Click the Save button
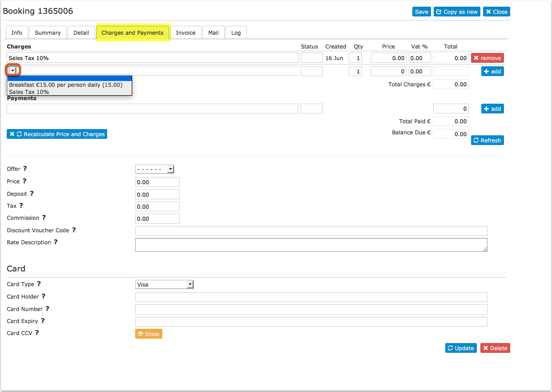The height and width of the screenshot is (392, 552). coord(421,12)
